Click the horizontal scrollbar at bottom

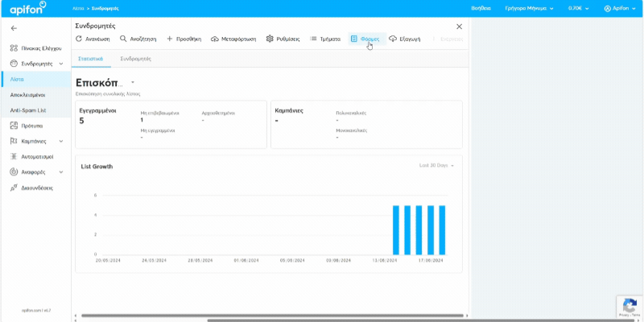(322, 316)
